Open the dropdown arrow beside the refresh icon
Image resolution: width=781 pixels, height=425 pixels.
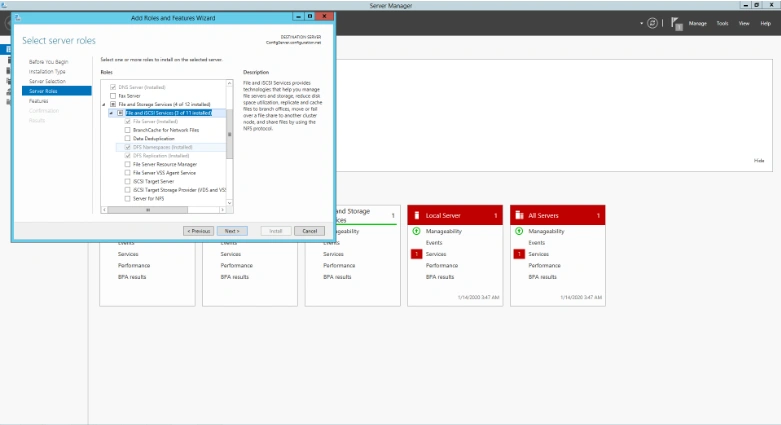click(641, 23)
